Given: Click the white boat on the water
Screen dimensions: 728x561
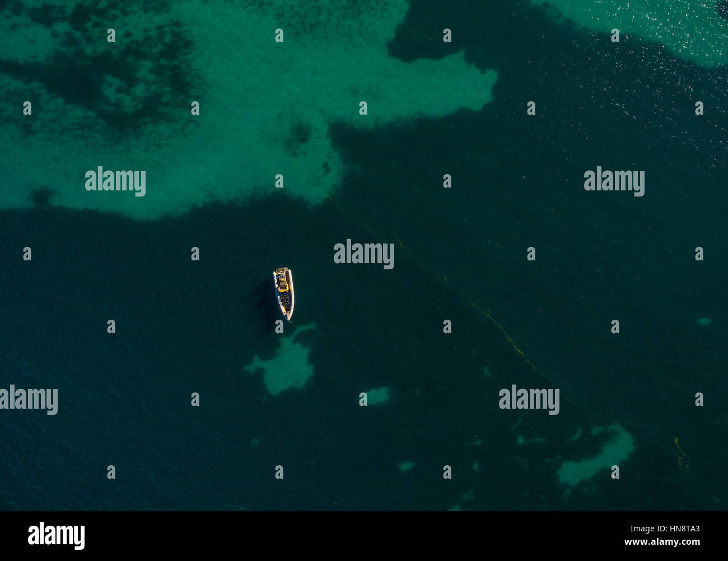Looking at the screenshot, I should [283, 293].
